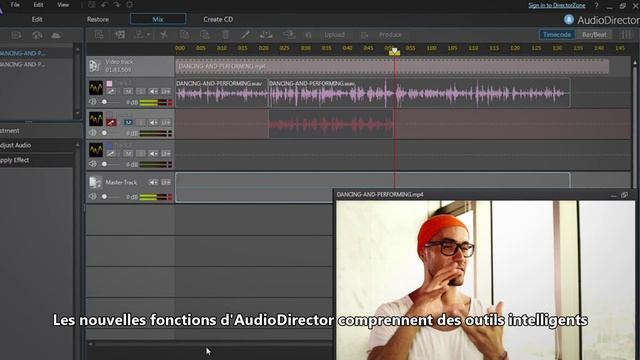Toggle Solo on Track 3

(140, 154)
